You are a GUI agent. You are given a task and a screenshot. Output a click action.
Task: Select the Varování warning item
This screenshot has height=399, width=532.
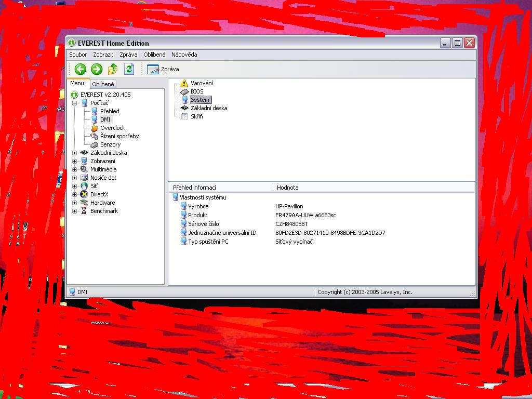tap(202, 83)
